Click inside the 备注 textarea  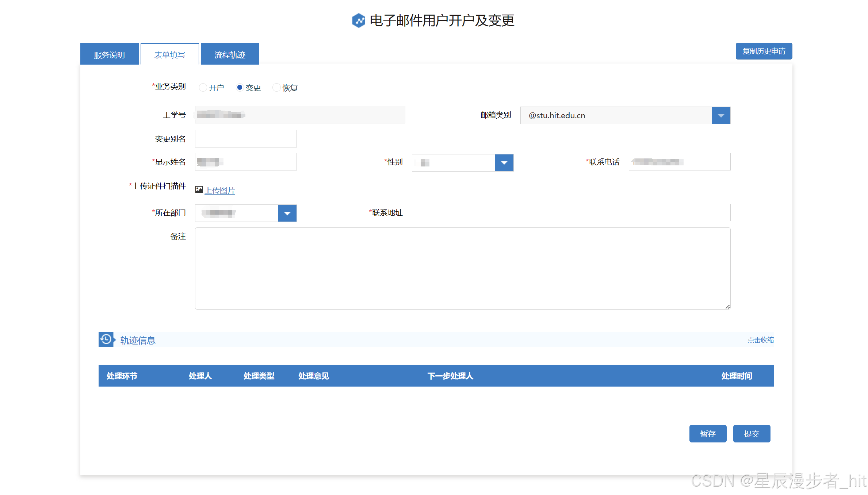(462, 269)
